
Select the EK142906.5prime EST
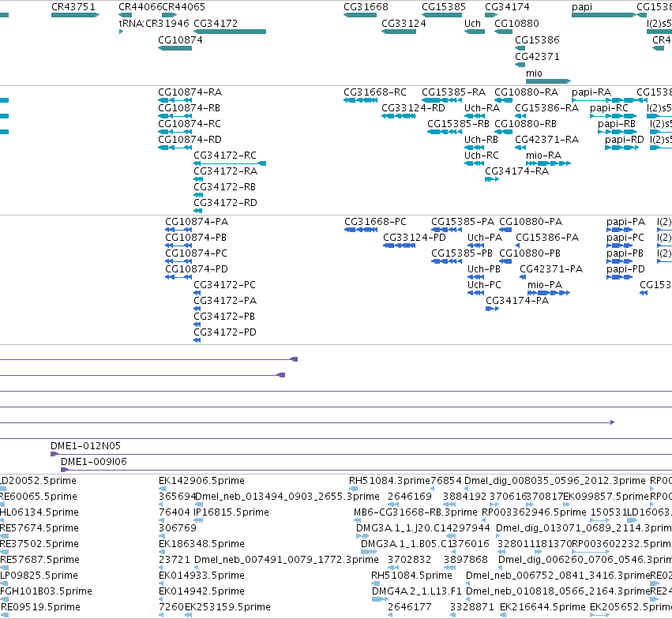click(x=162, y=489)
